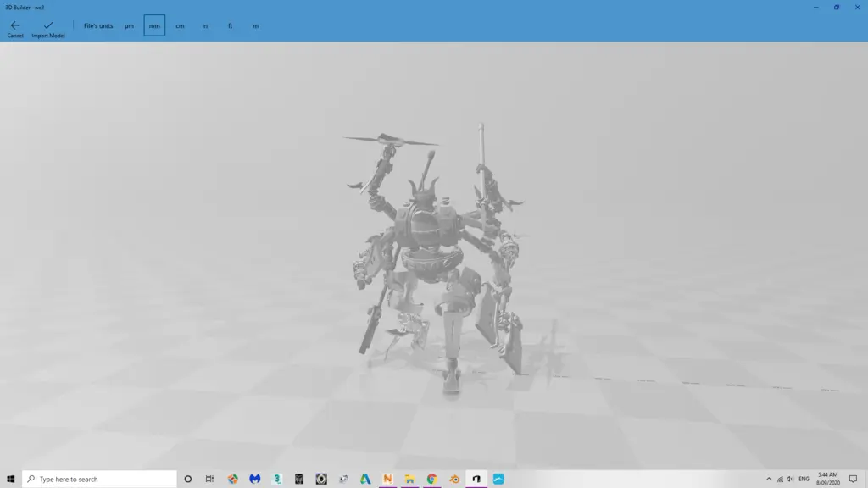Open the Start menu
The image size is (868, 488).
coord(9,479)
